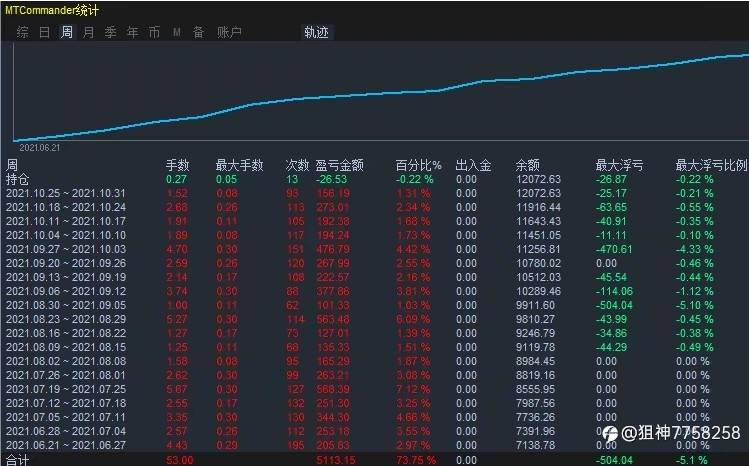The height and width of the screenshot is (466, 749).
Task: Click the total percentage 73.75 %
Action: 416,460
